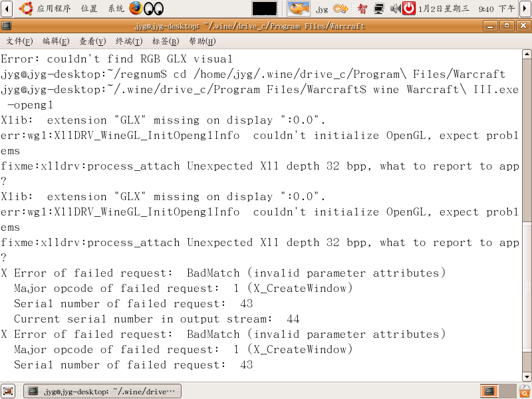Open the trash icon in bottom panel
This screenshot has height=399, width=532.
525,391
